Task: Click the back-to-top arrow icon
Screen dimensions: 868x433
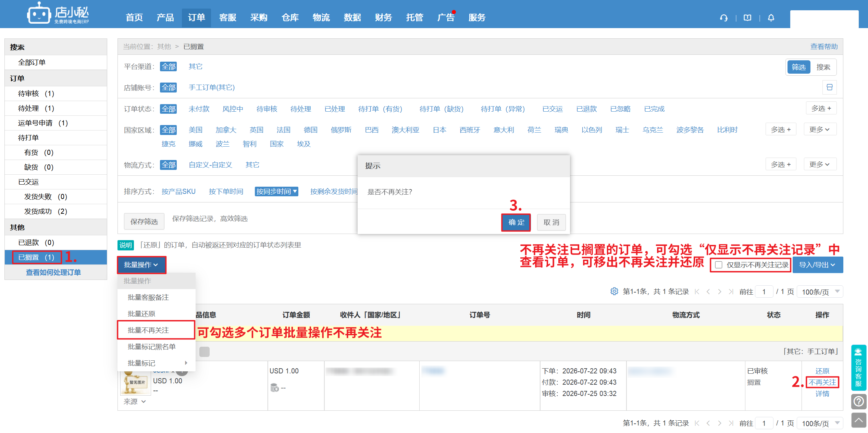Action: [859, 420]
